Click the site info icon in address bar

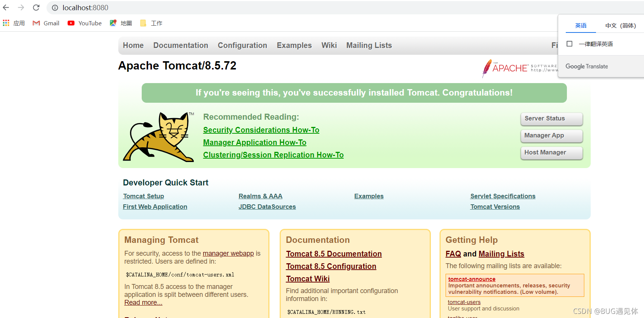[x=55, y=8]
